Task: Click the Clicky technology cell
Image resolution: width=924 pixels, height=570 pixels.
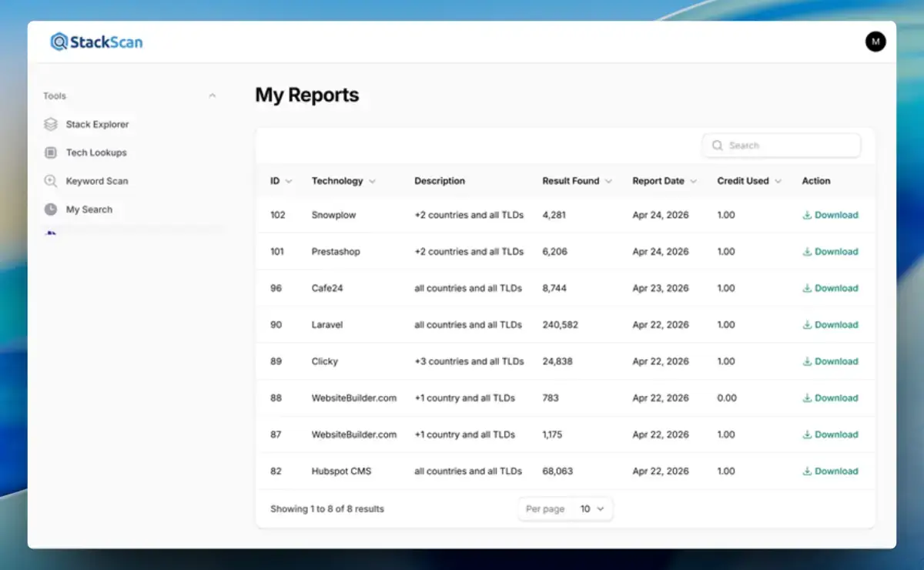Action: [x=324, y=362]
